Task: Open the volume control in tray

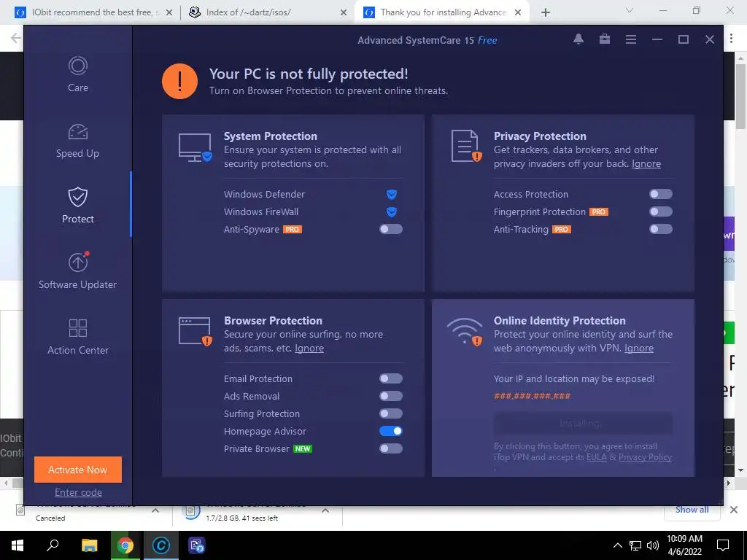Action: click(653, 545)
